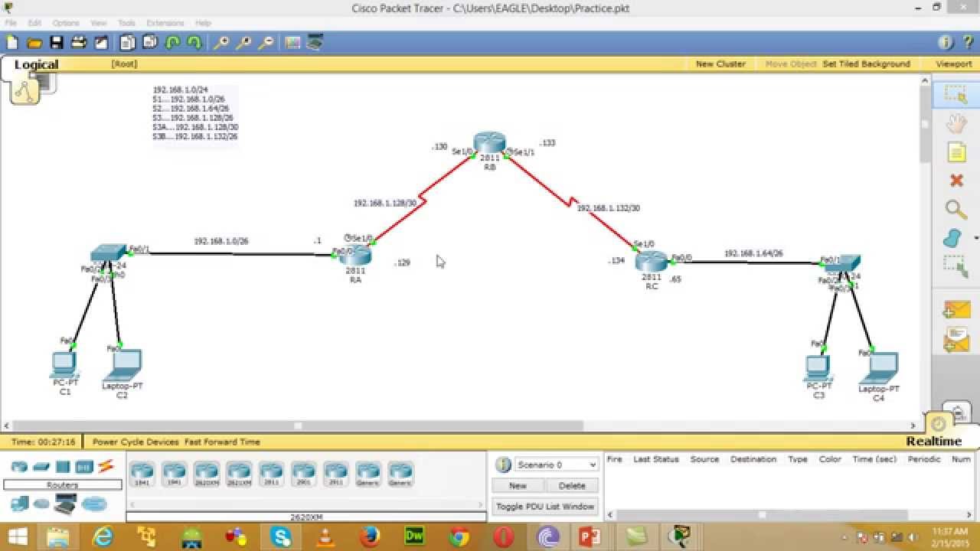
Task: Select the Resize Shape tool
Action: (x=955, y=265)
